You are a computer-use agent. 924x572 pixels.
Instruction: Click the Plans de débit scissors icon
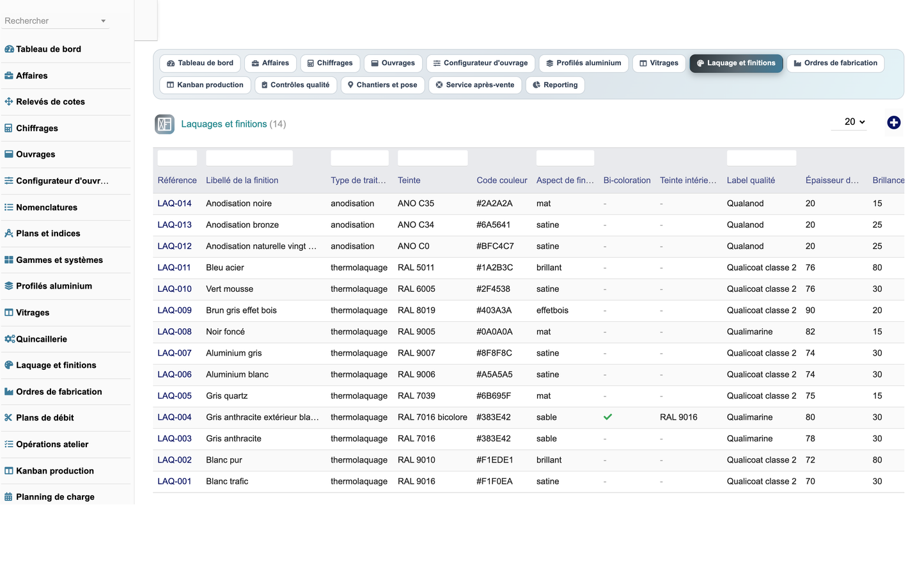point(9,418)
